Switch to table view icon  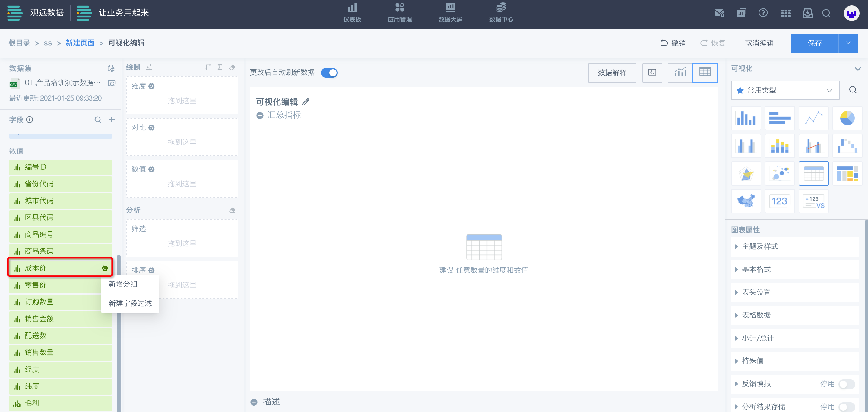point(705,72)
